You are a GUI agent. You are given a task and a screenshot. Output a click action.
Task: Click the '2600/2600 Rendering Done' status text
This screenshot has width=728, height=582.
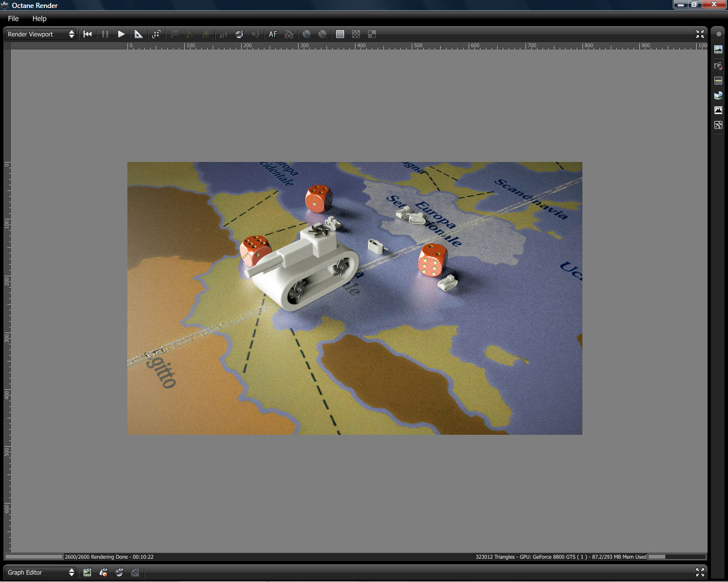click(x=109, y=557)
